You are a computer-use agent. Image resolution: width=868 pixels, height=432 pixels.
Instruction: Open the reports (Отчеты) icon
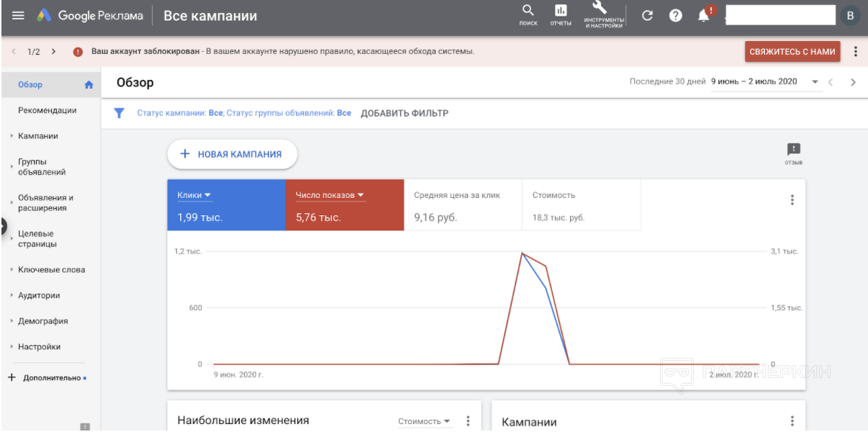click(x=561, y=15)
